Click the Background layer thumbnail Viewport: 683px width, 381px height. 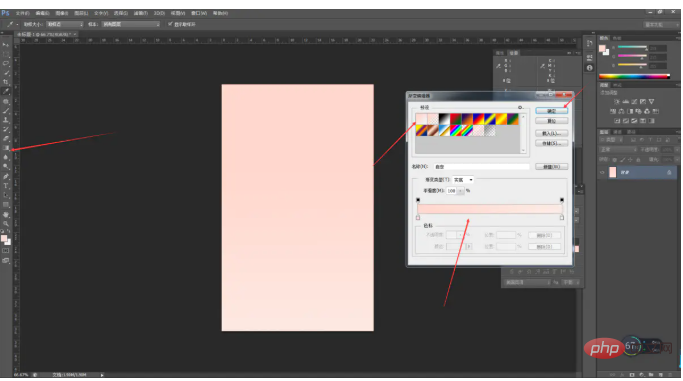click(612, 173)
